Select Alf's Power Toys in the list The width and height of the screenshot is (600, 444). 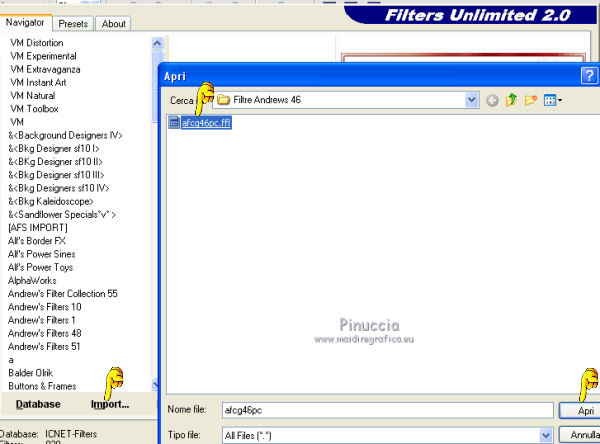click(x=41, y=268)
